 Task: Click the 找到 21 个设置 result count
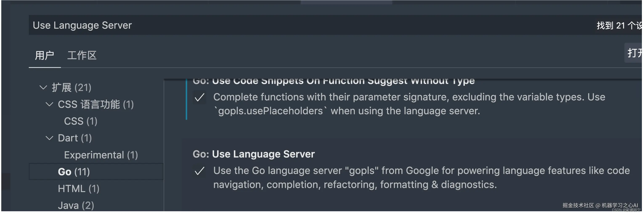coord(619,25)
